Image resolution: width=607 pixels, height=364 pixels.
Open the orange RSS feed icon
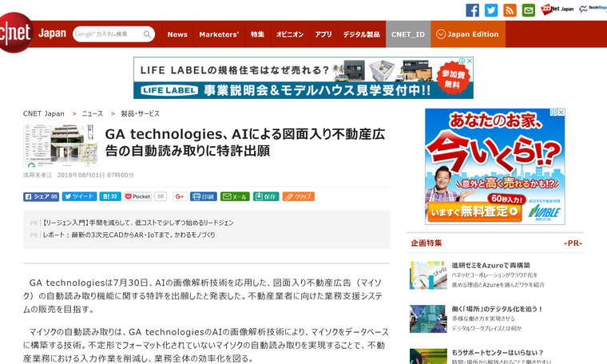point(510,10)
